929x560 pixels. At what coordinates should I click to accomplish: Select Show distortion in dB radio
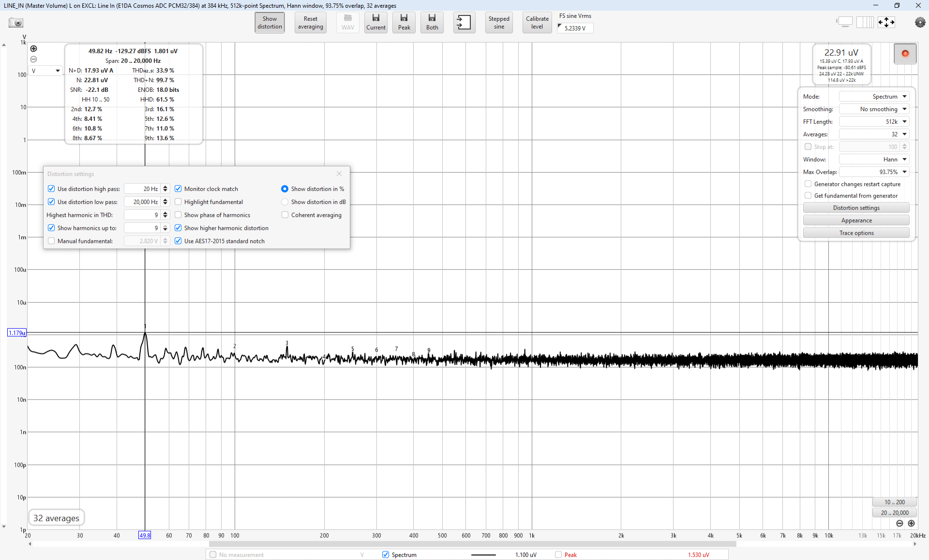285,202
